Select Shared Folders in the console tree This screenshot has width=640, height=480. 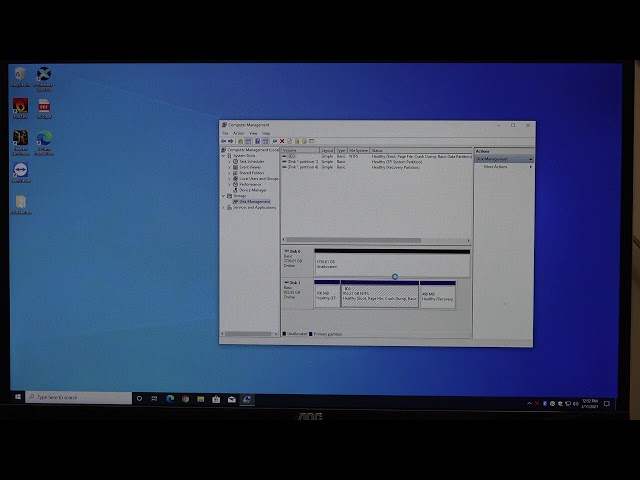pos(251,173)
